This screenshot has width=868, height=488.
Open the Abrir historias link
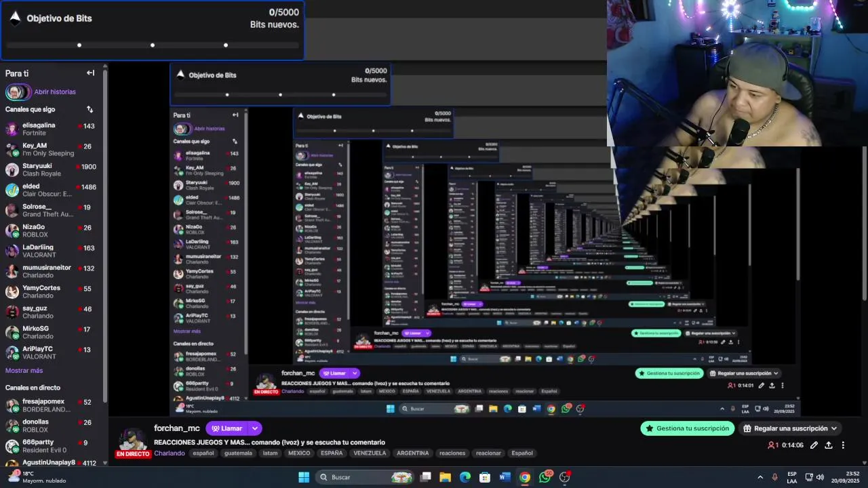point(55,91)
